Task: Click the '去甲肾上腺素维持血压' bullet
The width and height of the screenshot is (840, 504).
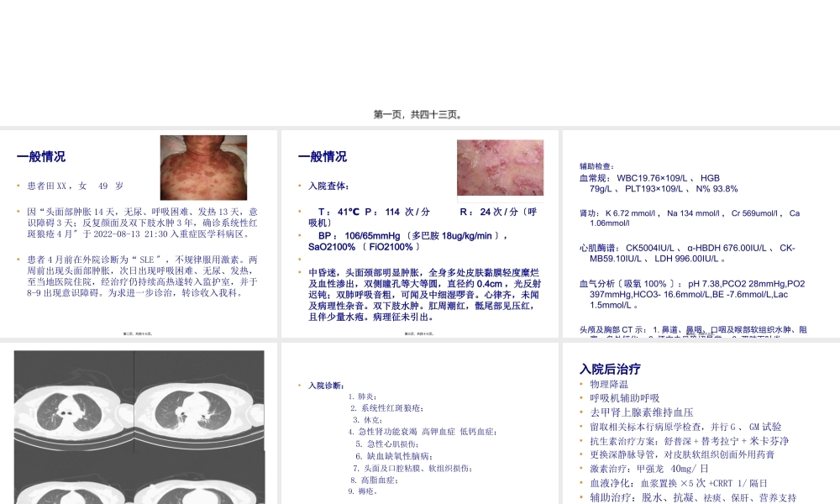Action: [x=641, y=412]
